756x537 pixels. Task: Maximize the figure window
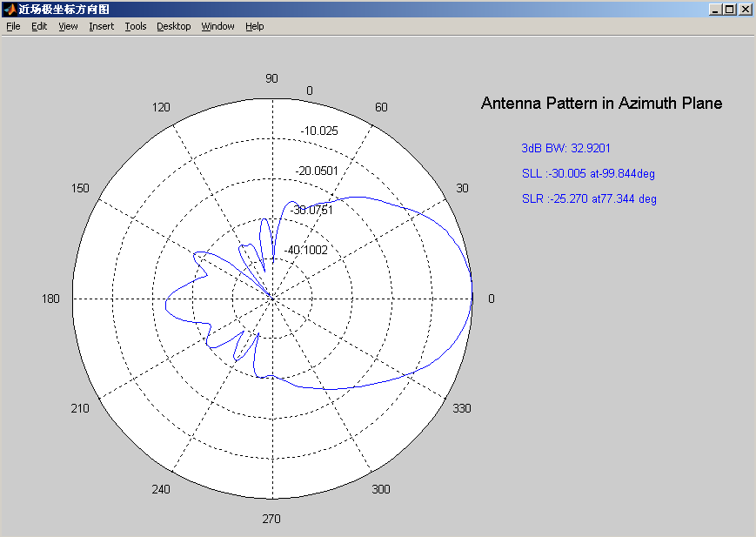tap(730, 10)
